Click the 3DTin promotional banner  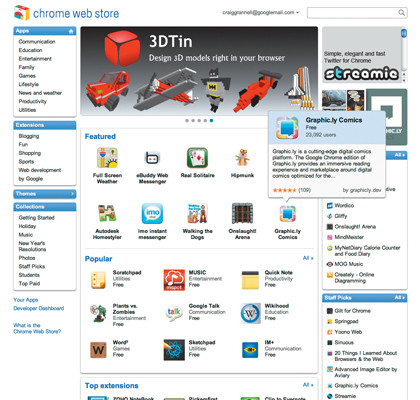(x=199, y=71)
